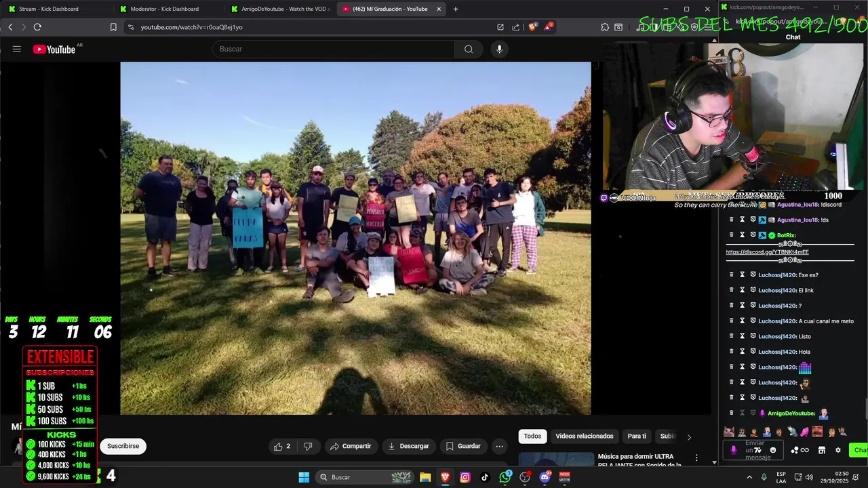Click the Descargar download button

pyautogui.click(x=408, y=446)
